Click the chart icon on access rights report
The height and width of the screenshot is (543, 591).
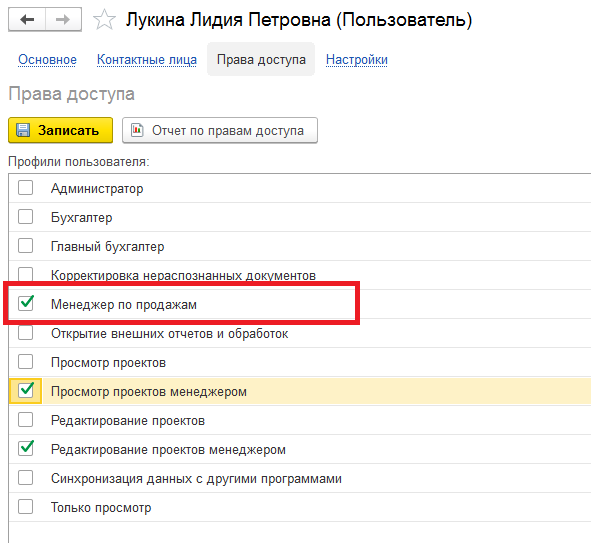click(x=137, y=130)
